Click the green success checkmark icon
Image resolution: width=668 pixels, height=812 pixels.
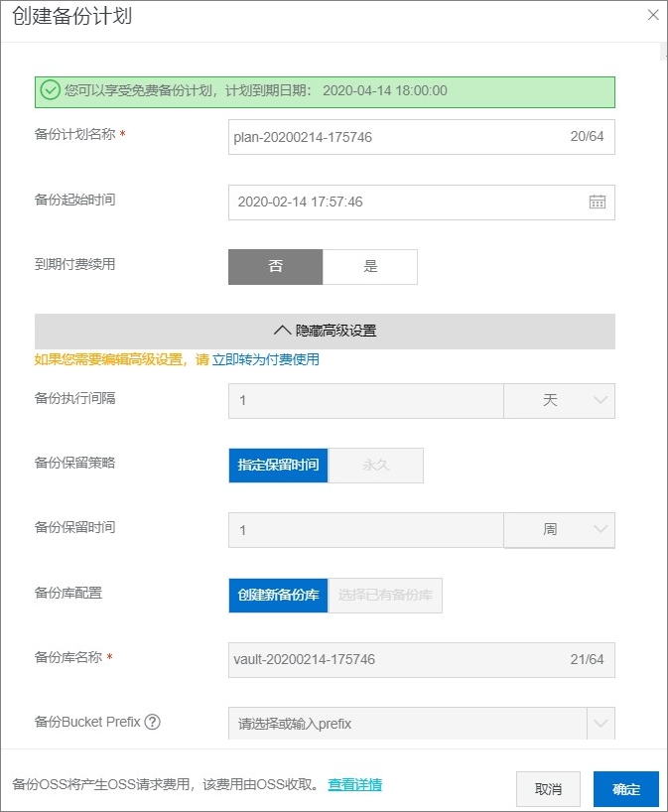pos(51,90)
